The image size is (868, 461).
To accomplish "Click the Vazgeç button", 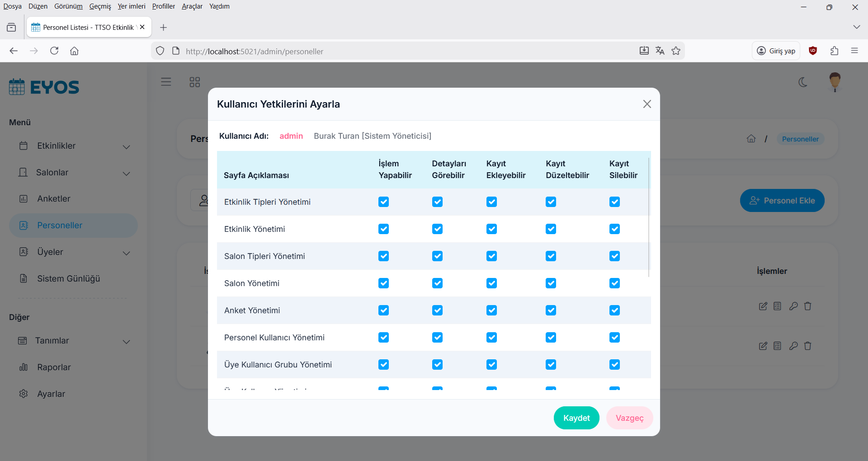I will coord(629,418).
